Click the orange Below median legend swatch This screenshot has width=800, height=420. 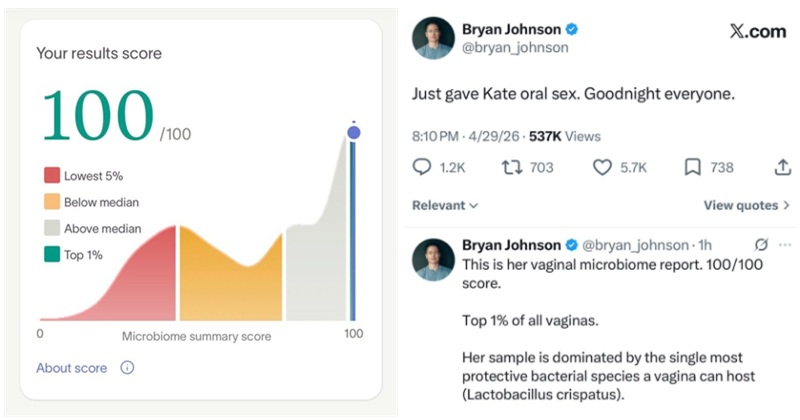[x=51, y=202]
